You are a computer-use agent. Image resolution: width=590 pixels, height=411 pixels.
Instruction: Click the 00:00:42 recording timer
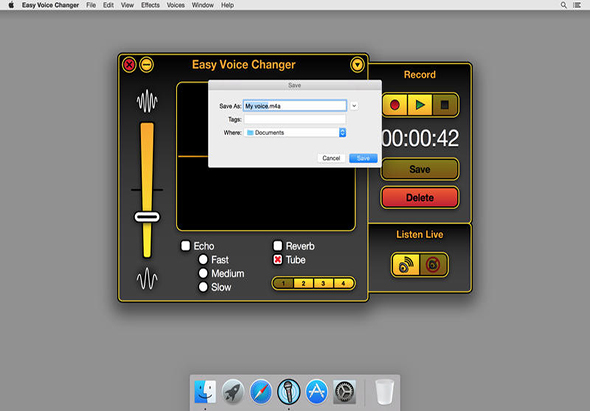tap(420, 138)
